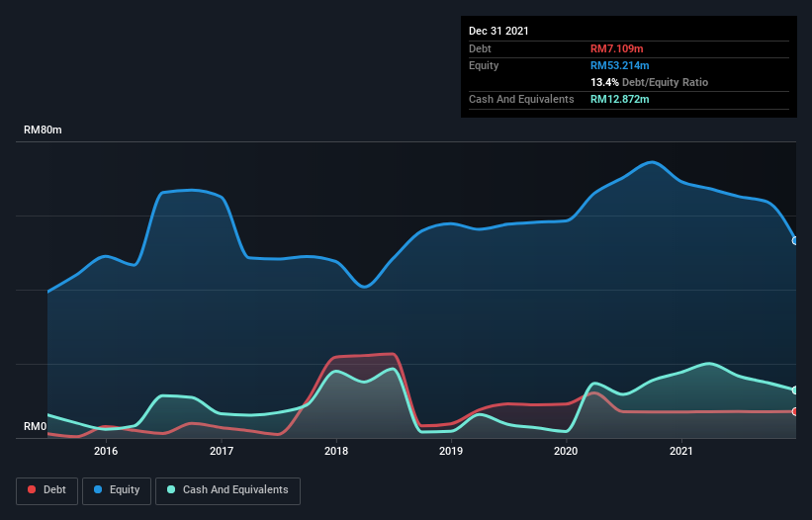Click the Equity label in tooltip
812x520 pixels.
pyautogui.click(x=484, y=65)
